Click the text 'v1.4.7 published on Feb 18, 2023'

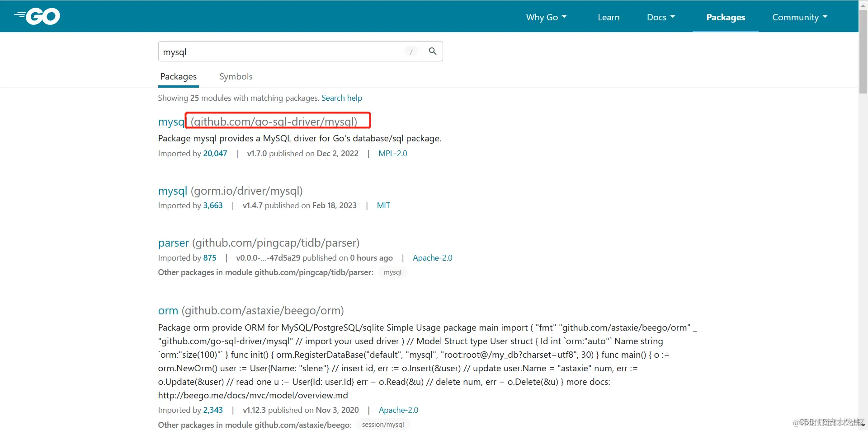tap(300, 206)
